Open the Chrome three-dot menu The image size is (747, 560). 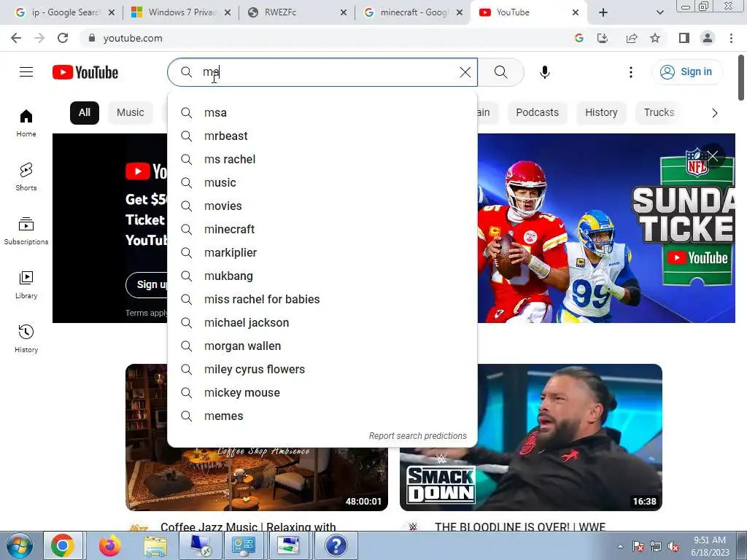coord(731,38)
